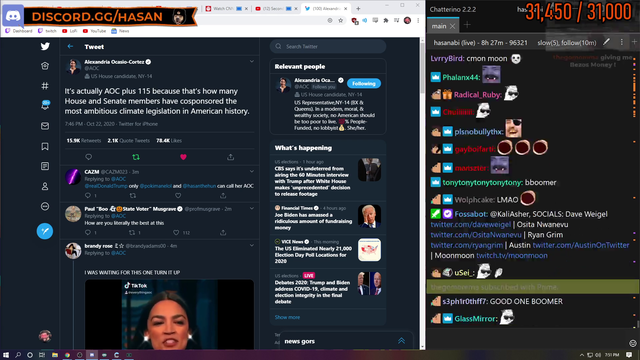Open CBS 60 Minutes trending story
Viewport: 640px width, 360px height.
pos(328,178)
